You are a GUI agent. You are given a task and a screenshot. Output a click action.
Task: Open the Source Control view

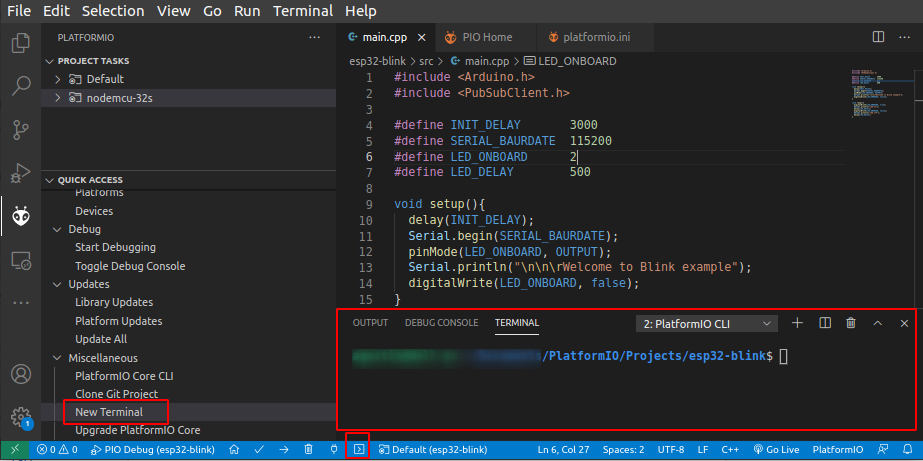tap(21, 130)
